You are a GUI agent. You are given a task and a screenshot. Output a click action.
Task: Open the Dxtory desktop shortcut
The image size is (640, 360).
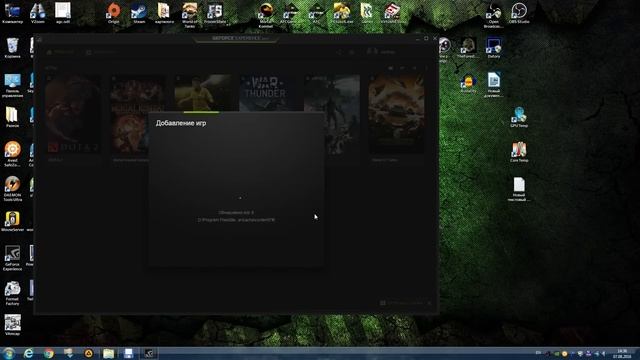tap(493, 47)
